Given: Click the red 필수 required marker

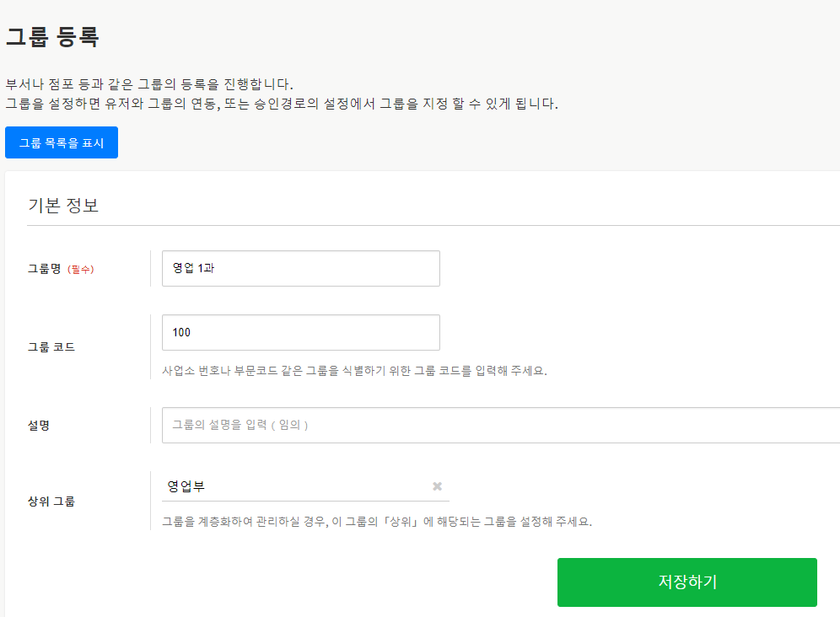Looking at the screenshot, I should point(81,270).
